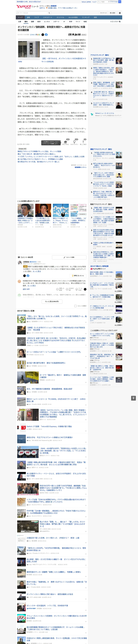Play the top-ranked video in 動画アクセスランキング

coord(119,210)
